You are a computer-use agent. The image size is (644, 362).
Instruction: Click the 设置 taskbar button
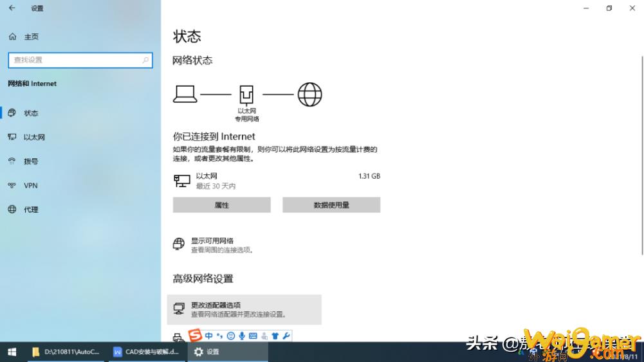pos(228,352)
